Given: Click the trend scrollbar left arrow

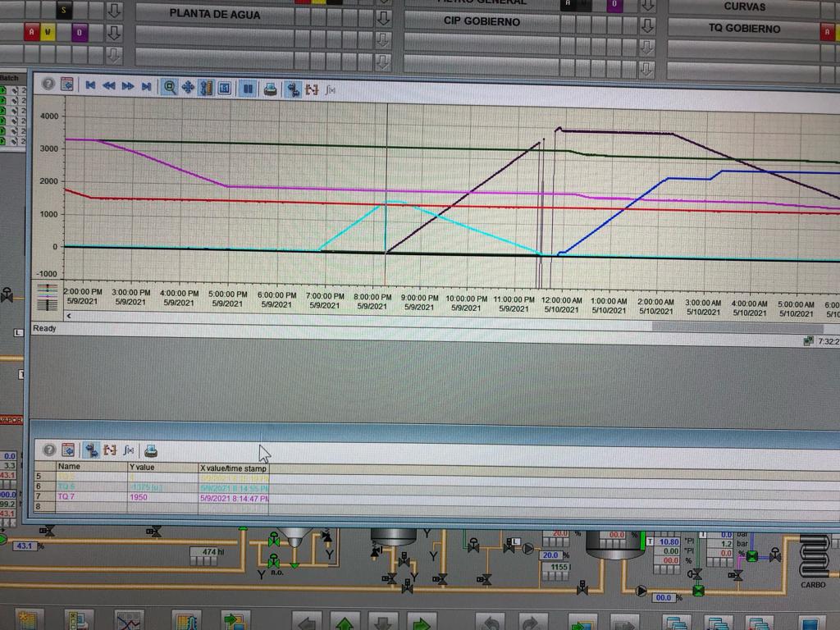Looking at the screenshot, I should (69, 316).
